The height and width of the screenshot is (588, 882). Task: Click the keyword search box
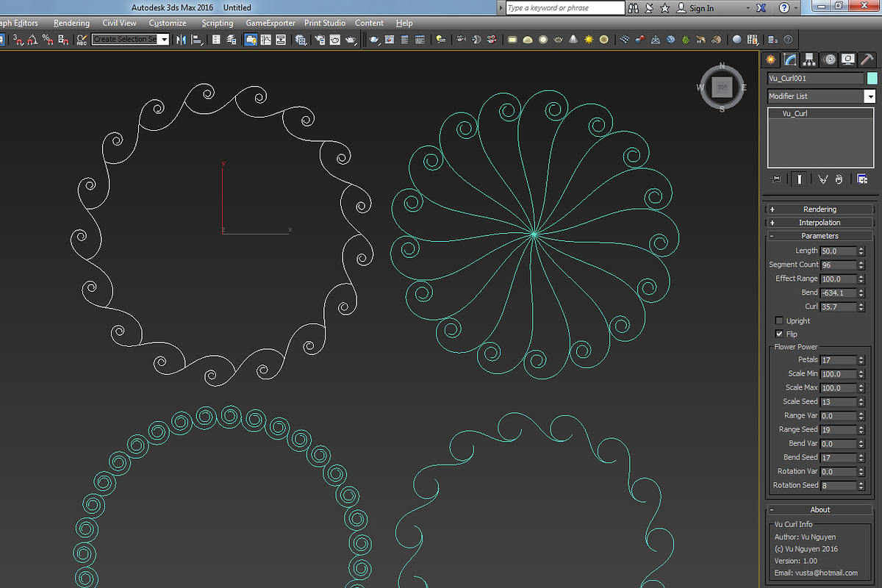[564, 8]
